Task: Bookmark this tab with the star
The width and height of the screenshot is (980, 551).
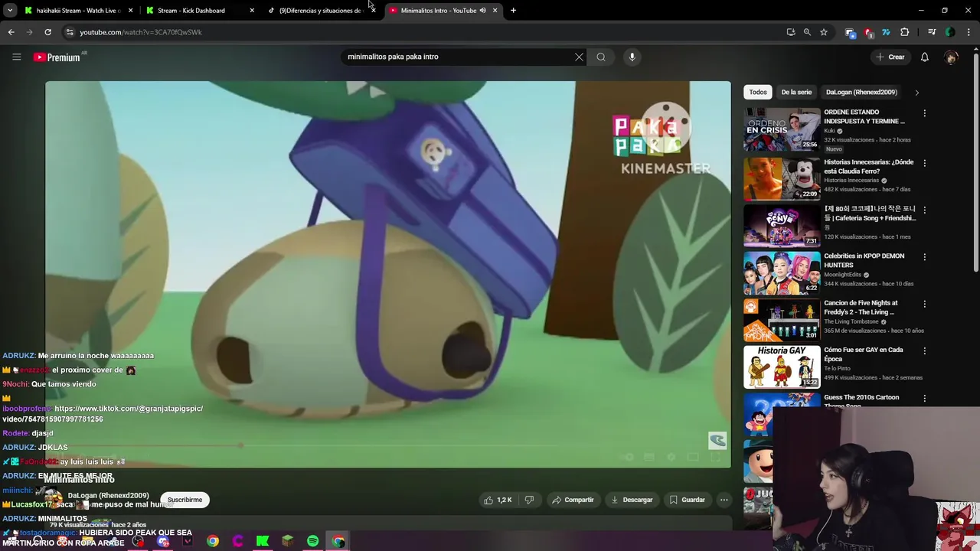Action: click(824, 32)
